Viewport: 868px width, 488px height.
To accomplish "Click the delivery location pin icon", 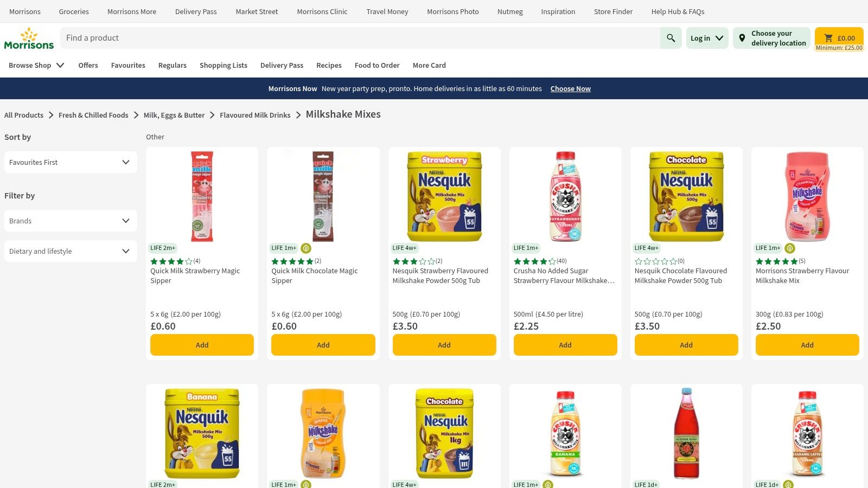I will click(742, 38).
